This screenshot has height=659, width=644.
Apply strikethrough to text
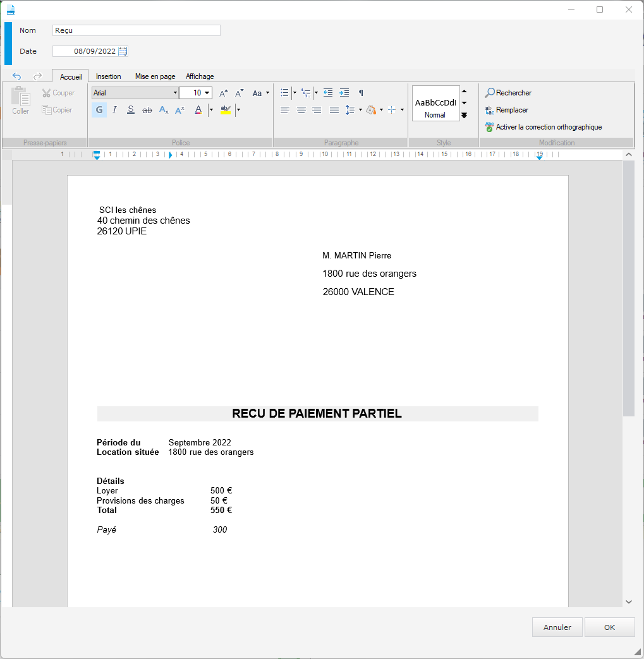tap(147, 110)
